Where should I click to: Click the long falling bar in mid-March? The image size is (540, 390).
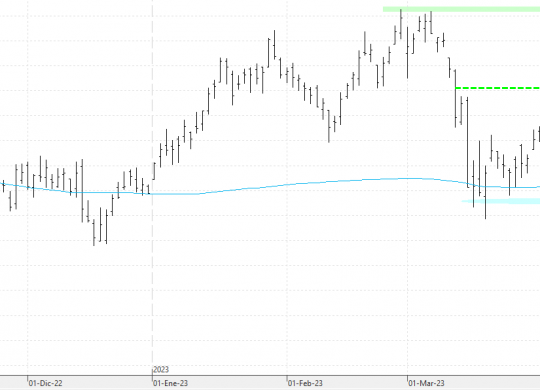pyautogui.click(x=467, y=142)
